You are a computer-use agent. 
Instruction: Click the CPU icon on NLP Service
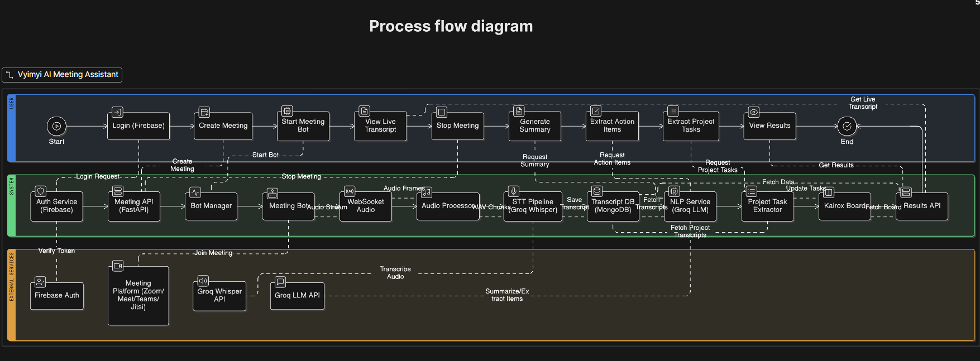[674, 191]
